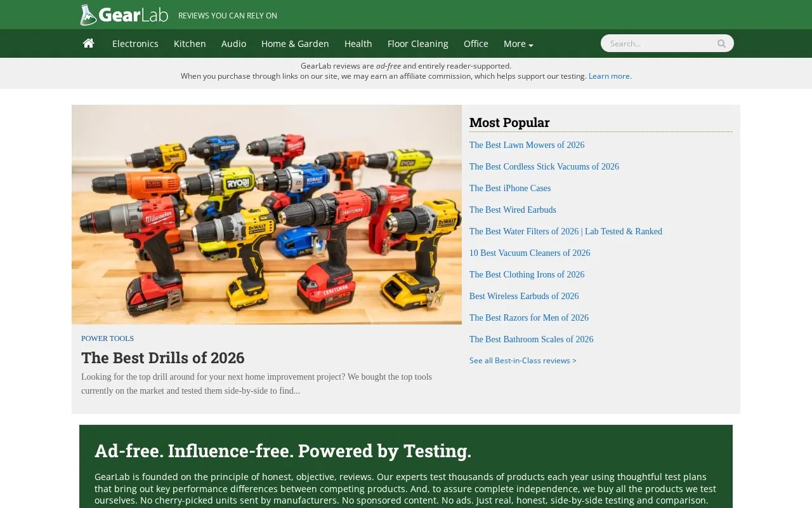Open The Best Lawn Mowers of 2026
Screen dimensions: 812x508
pos(527,145)
